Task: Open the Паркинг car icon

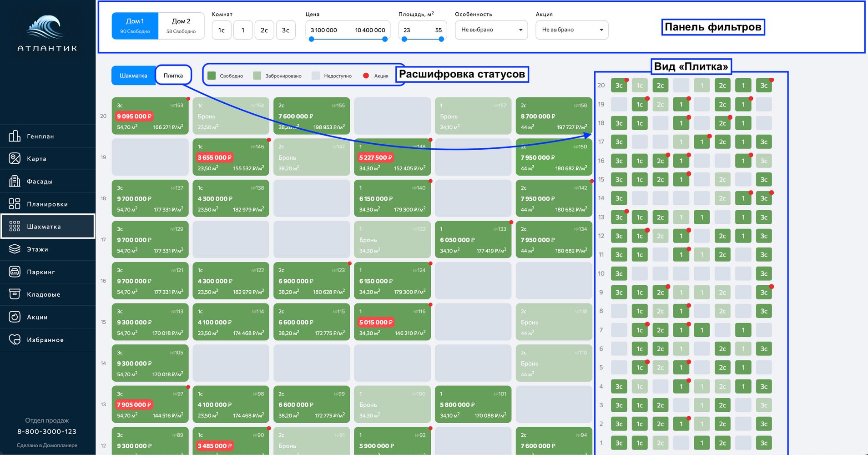Action: (x=15, y=272)
